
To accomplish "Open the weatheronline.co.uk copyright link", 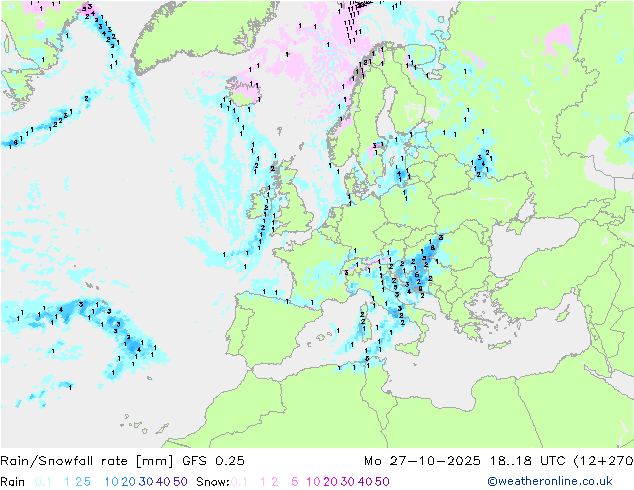I will (549, 481).
